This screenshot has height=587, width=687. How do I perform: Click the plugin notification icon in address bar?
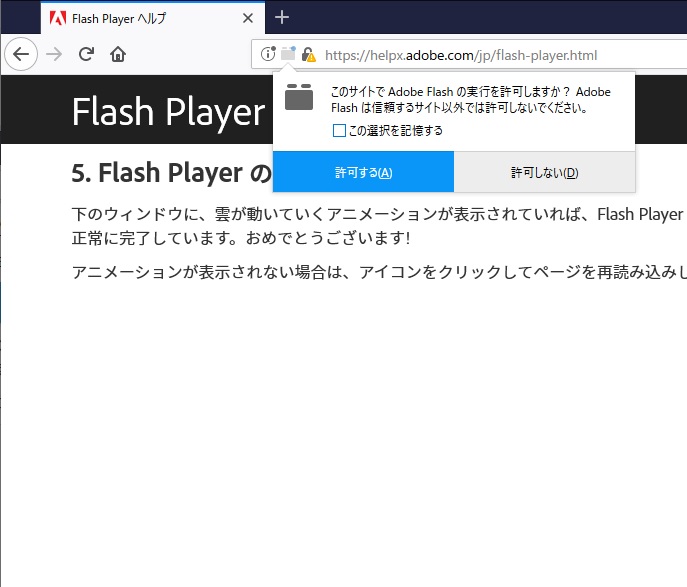(x=288, y=55)
